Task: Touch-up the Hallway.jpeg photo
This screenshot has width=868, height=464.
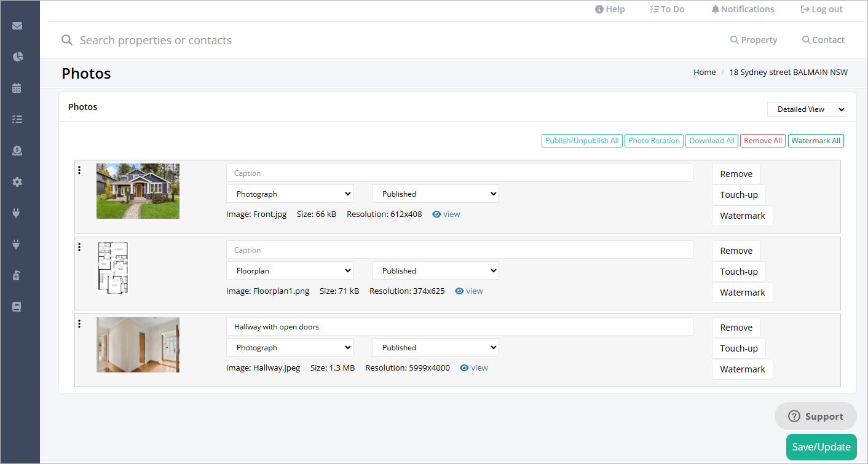Action: point(739,348)
